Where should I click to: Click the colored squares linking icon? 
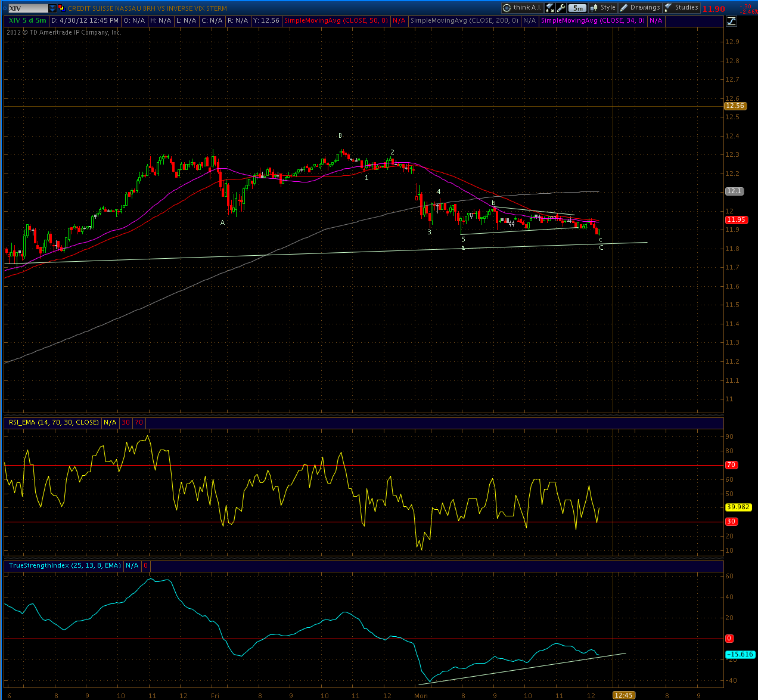[x=61, y=8]
